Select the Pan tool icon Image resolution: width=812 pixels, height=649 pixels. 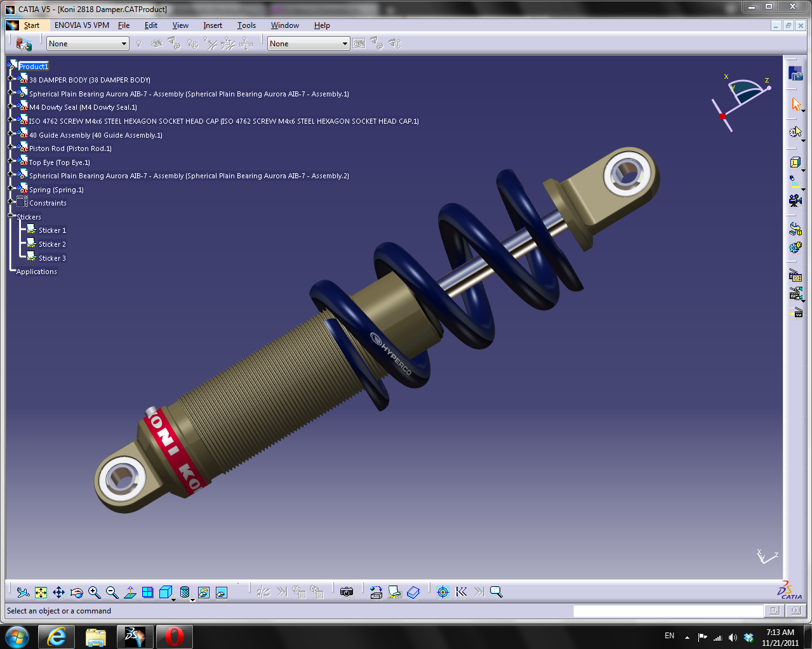click(58, 593)
